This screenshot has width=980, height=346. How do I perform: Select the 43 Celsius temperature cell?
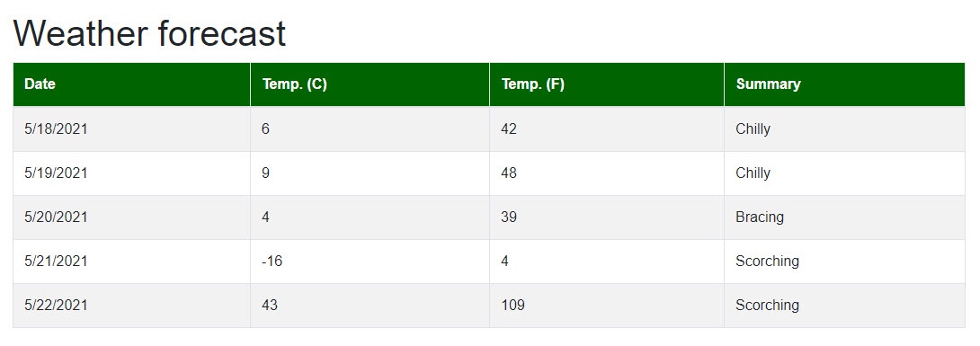pyautogui.click(x=370, y=306)
